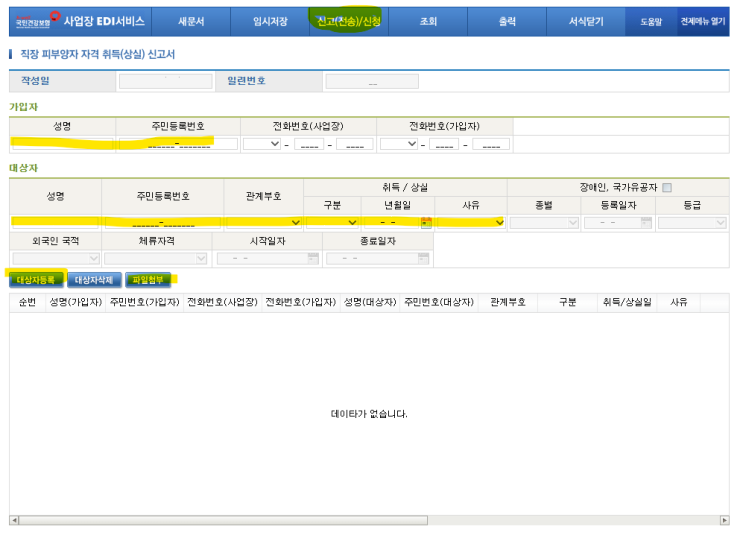The height and width of the screenshot is (535, 743).
Task: Open the 조회 menu
Action: pos(428,21)
